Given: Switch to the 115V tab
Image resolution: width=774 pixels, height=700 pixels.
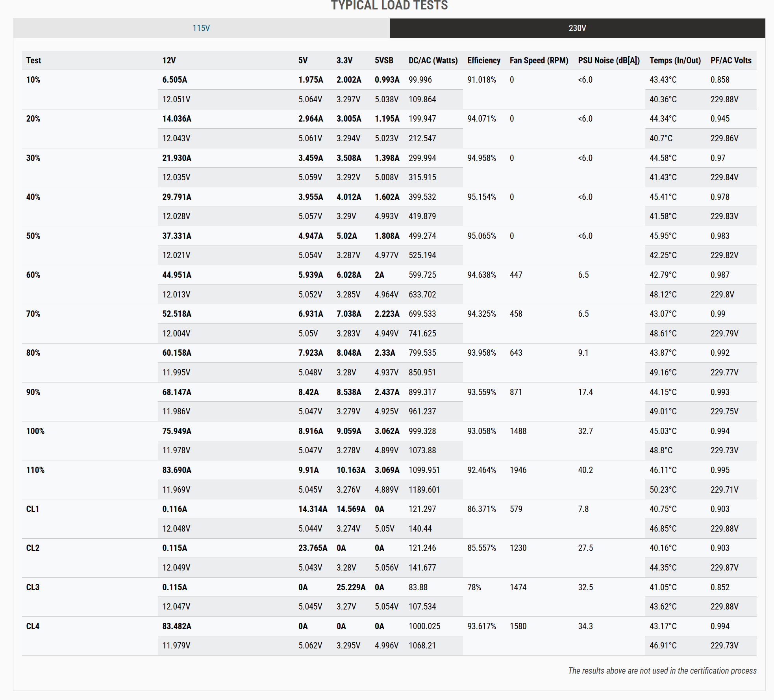Looking at the screenshot, I should pyautogui.click(x=201, y=28).
